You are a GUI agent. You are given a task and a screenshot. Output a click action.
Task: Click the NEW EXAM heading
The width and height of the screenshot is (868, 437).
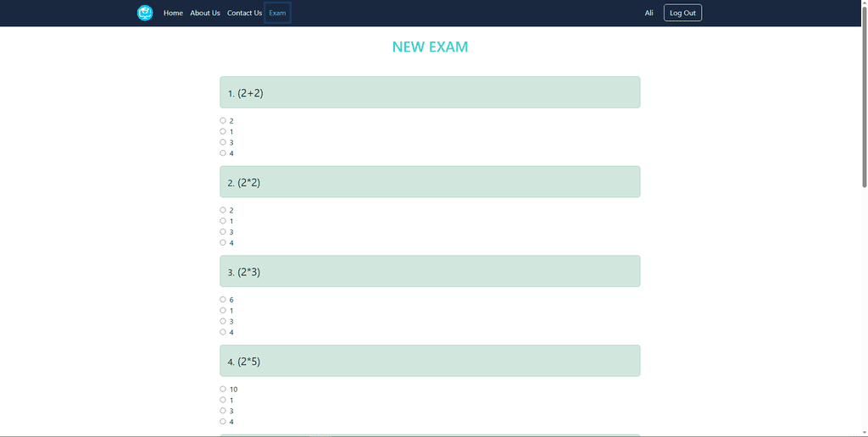tap(430, 47)
